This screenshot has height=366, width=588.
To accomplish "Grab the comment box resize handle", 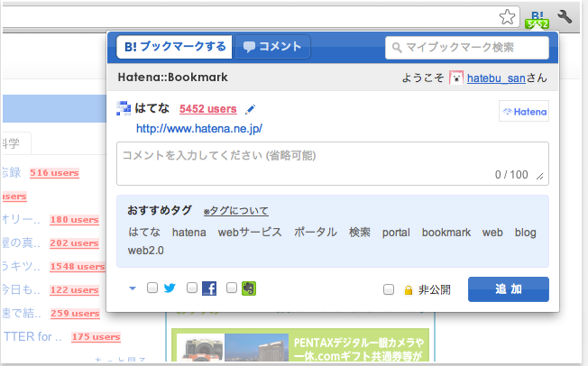I will (x=540, y=177).
